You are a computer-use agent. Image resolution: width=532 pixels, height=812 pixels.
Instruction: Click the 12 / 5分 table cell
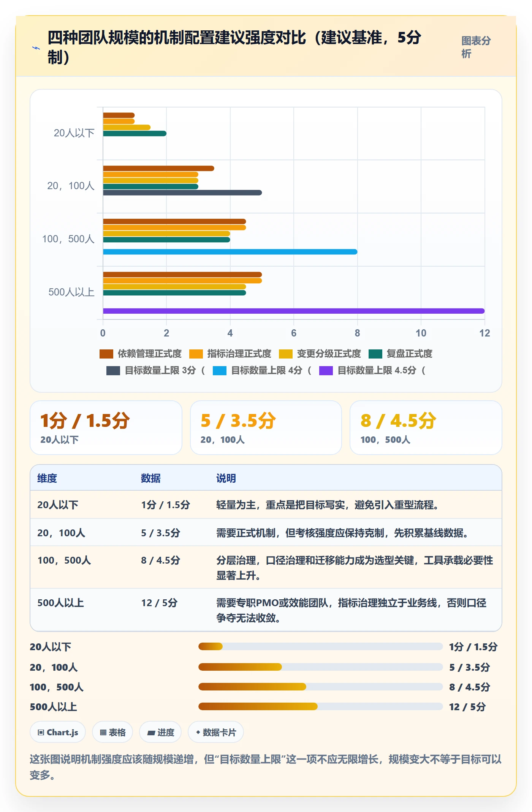point(159,603)
